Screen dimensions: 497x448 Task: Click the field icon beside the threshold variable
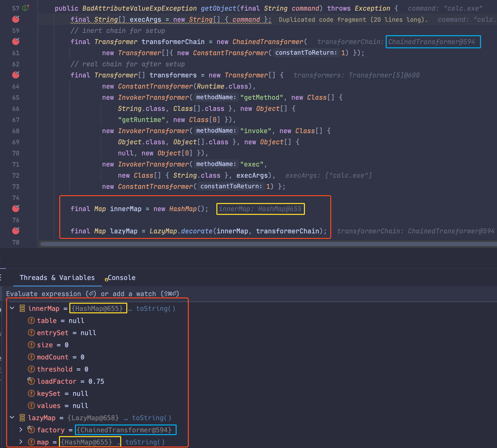click(x=31, y=369)
